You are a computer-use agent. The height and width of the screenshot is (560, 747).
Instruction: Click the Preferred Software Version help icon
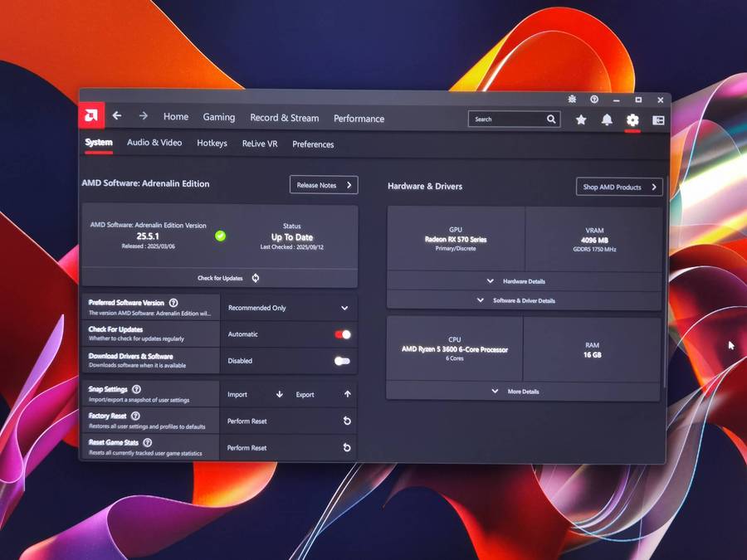173,304
